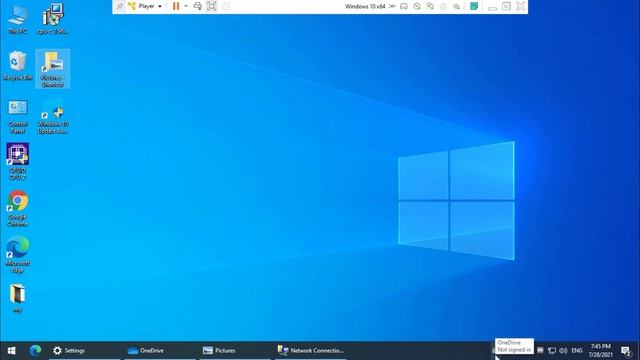Open Google Chrome desktop shortcut
This screenshot has height=360, width=640.
(x=18, y=209)
